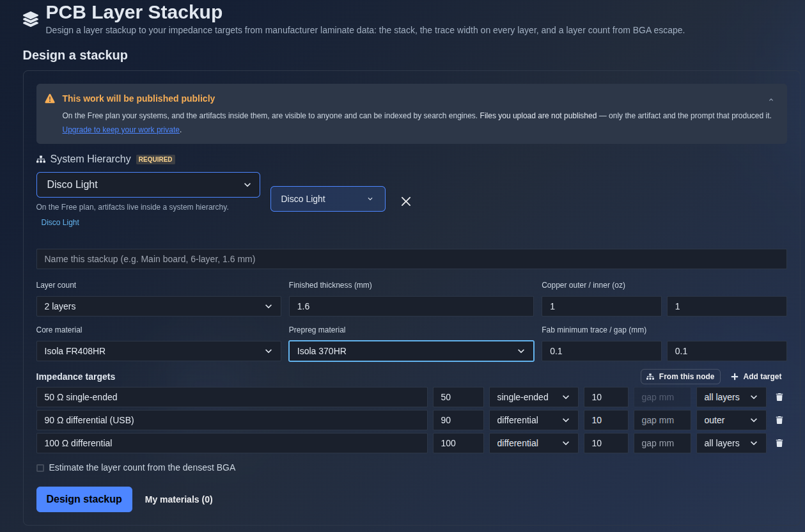This screenshot has height=532, width=805.
Task: Collapse the public publishing warning banner
Action: click(770, 100)
